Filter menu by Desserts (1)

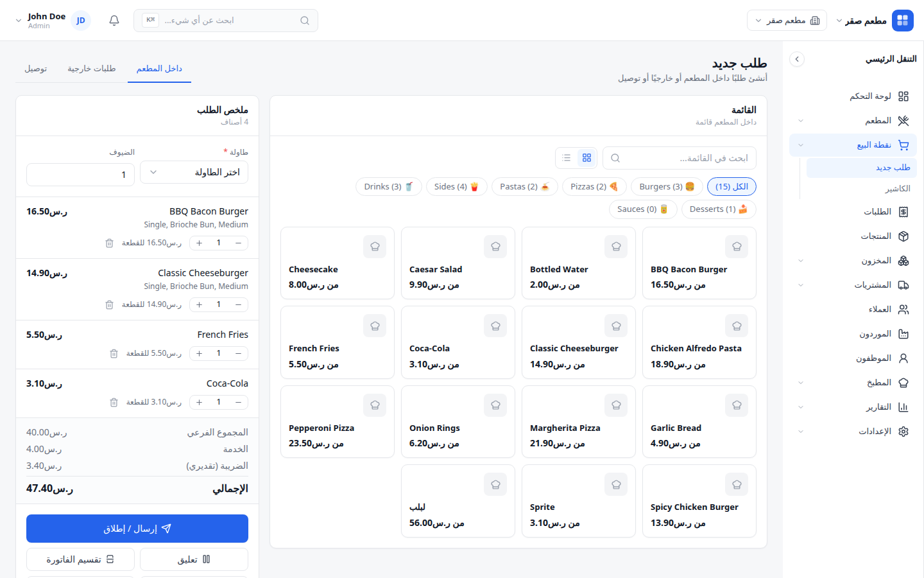tap(719, 209)
